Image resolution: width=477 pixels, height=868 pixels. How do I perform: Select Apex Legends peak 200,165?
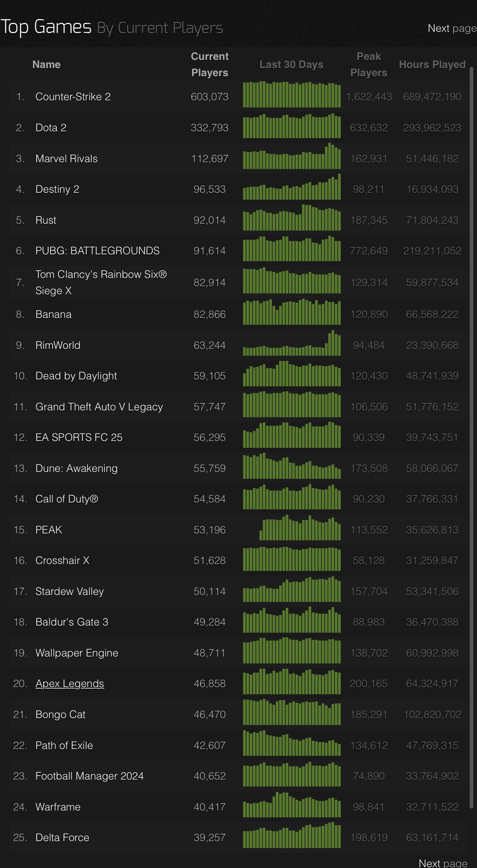pyautogui.click(x=369, y=683)
